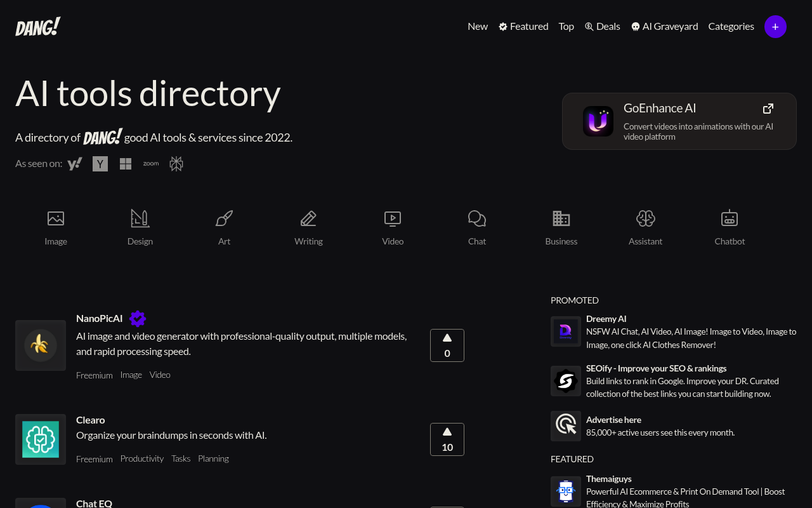This screenshot has height=508, width=812.
Task: Click the Themaiguys logo icon
Action: [x=566, y=491]
